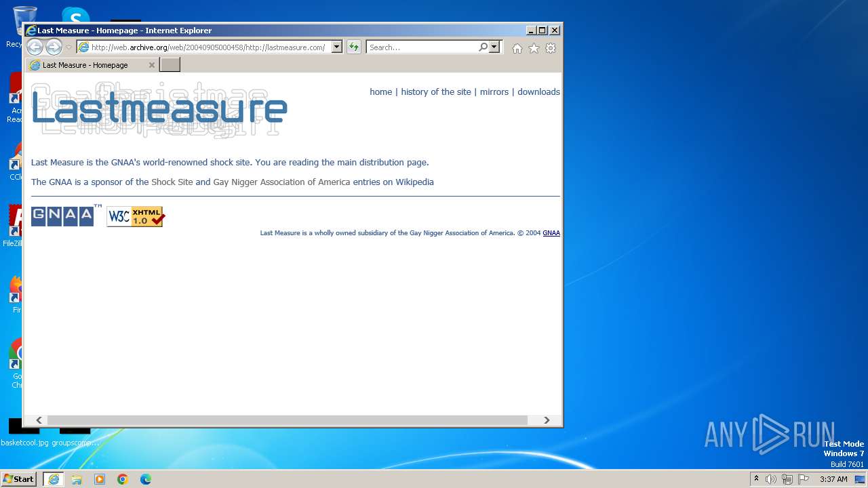This screenshot has height=488, width=868.
Task: Open the mirrors link
Action: pyautogui.click(x=494, y=91)
